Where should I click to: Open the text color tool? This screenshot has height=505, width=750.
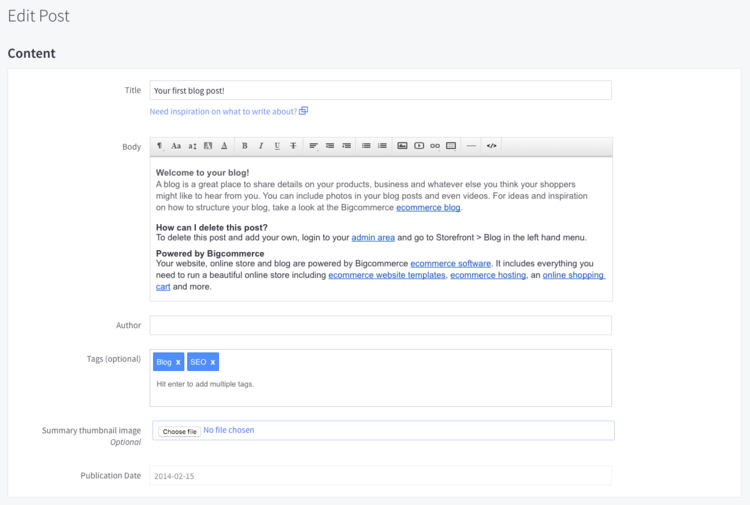tap(224, 146)
